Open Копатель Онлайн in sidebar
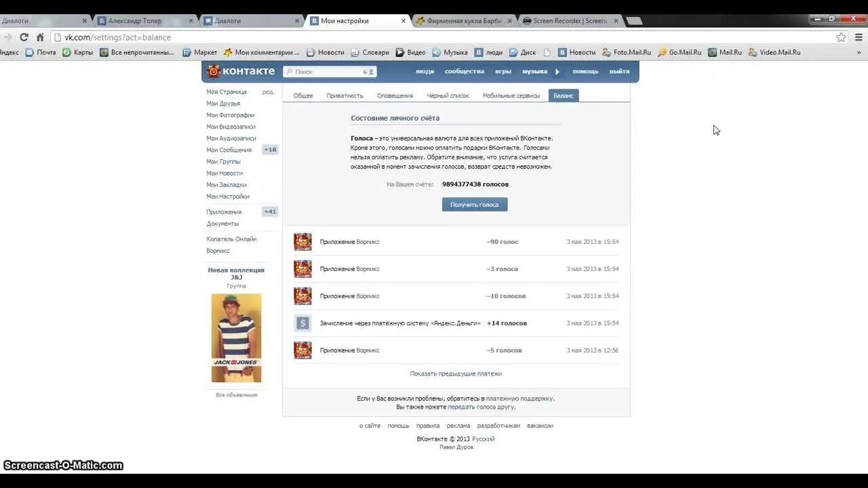This screenshot has width=868, height=488. tap(231, 239)
